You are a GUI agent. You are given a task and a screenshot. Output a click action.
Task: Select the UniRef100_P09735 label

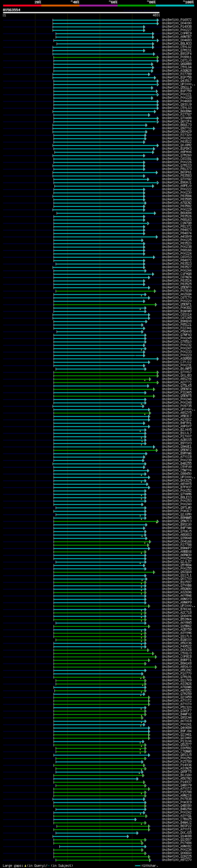pyautogui.click(x=176, y=406)
